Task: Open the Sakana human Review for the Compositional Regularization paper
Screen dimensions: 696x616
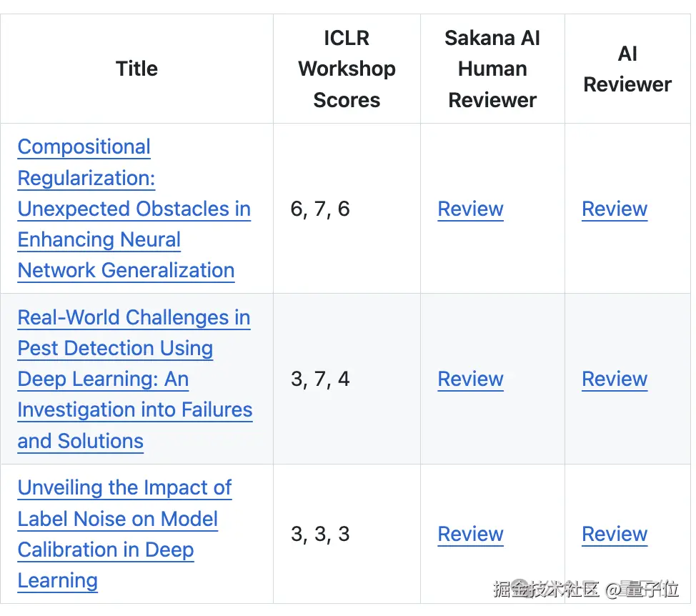Action: click(470, 209)
